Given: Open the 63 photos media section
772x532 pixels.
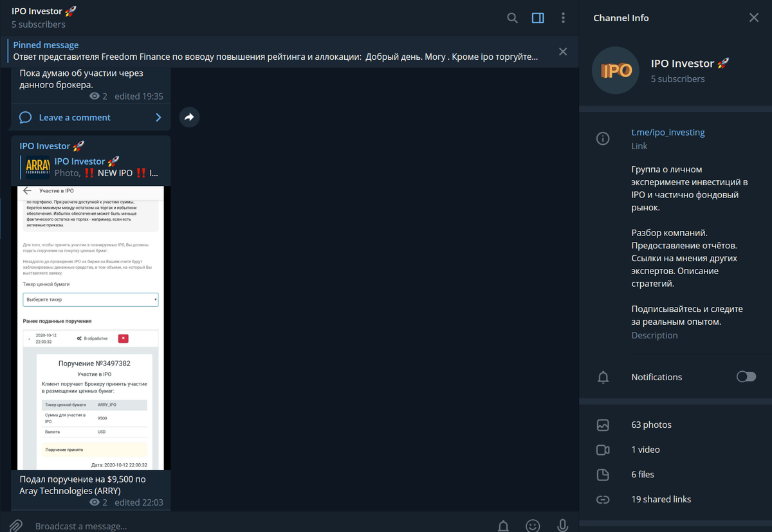Looking at the screenshot, I should [x=675, y=425].
